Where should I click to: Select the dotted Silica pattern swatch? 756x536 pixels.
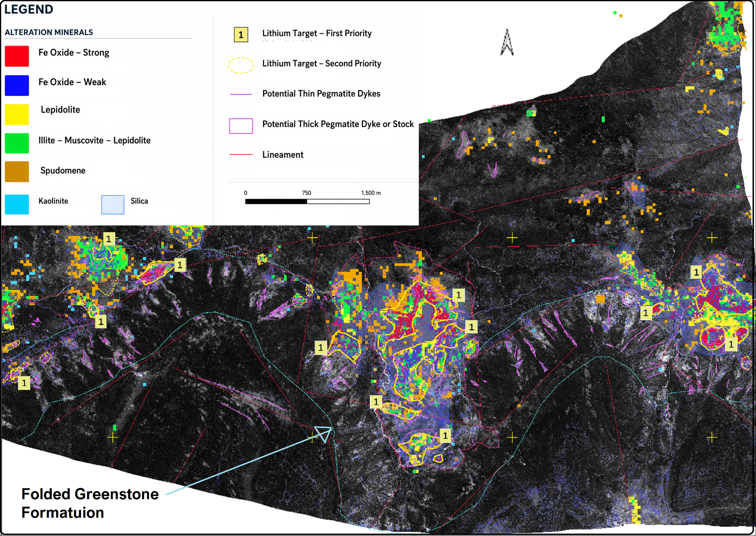click(x=113, y=205)
